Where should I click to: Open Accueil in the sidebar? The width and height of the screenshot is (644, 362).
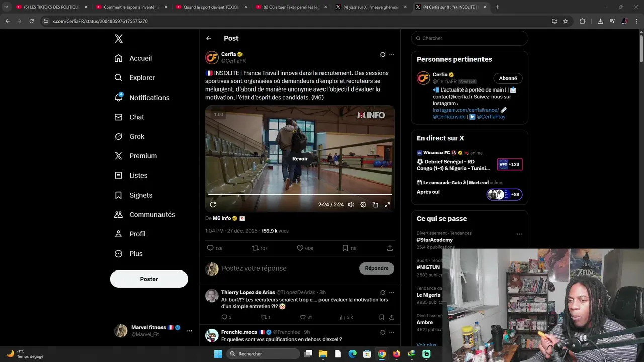click(134, 58)
